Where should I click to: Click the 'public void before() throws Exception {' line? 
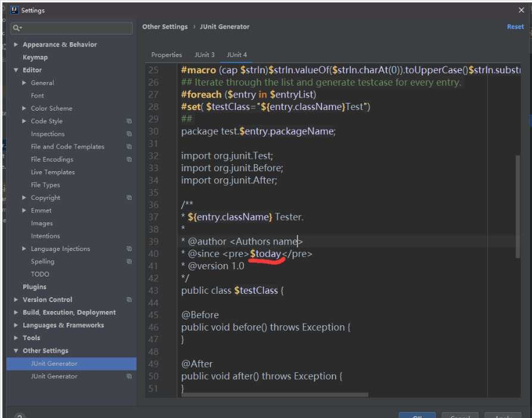(265, 327)
